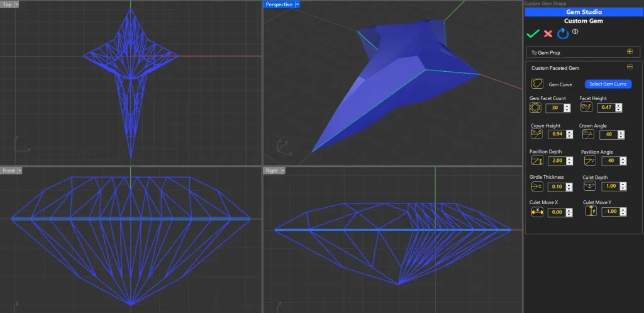Viewport: 644px width, 313px height.
Task: Collapse the Custom Faceted Gem section
Action: pyautogui.click(x=630, y=67)
